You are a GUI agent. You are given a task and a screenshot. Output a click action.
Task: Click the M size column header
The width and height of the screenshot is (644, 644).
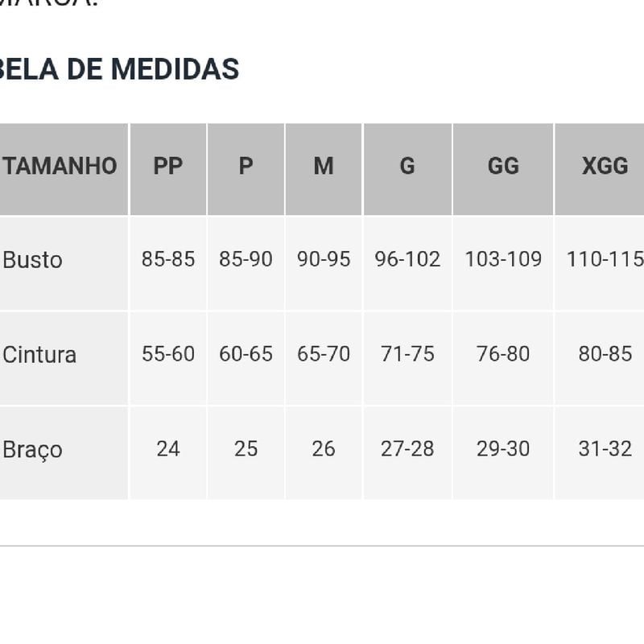[x=324, y=169]
